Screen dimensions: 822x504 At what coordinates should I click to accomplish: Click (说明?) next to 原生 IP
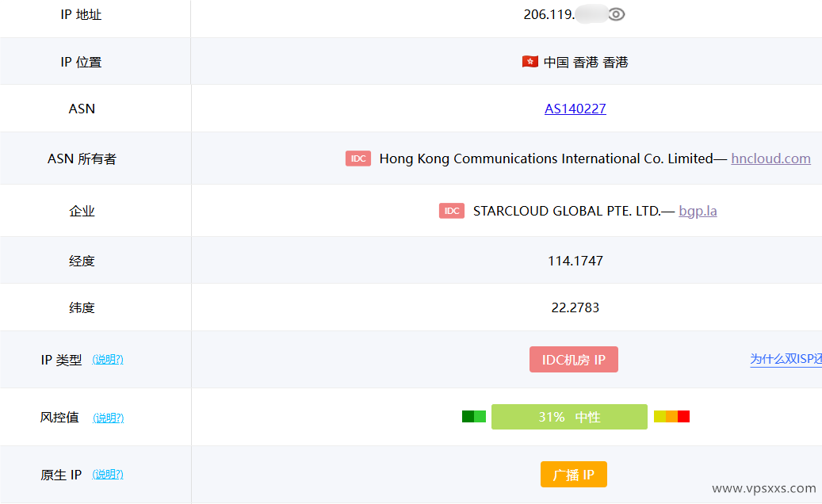click(x=108, y=474)
